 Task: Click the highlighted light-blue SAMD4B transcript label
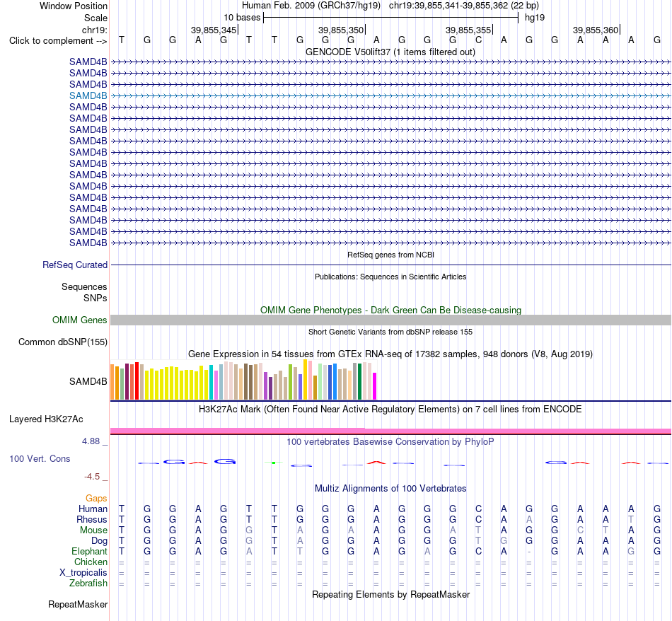pyautogui.click(x=88, y=95)
